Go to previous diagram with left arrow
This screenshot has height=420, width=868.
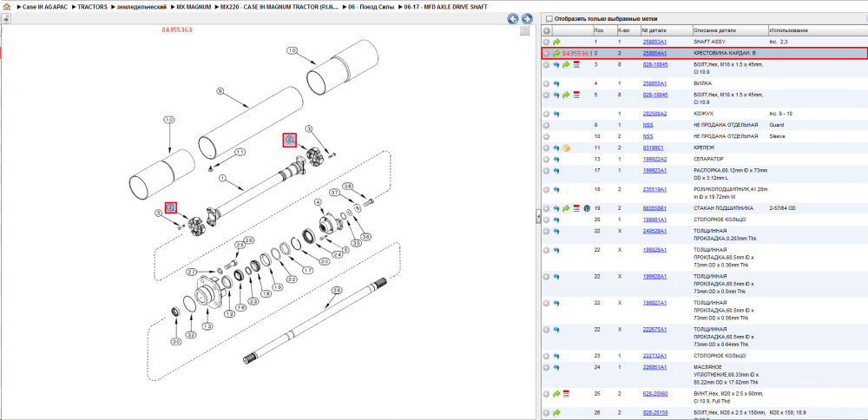coord(513,19)
